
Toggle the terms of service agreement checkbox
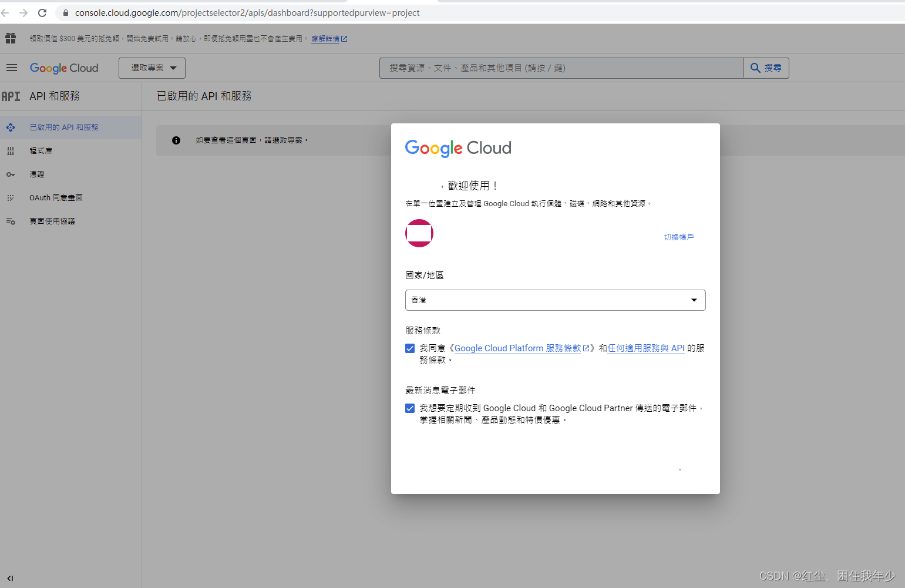point(410,348)
